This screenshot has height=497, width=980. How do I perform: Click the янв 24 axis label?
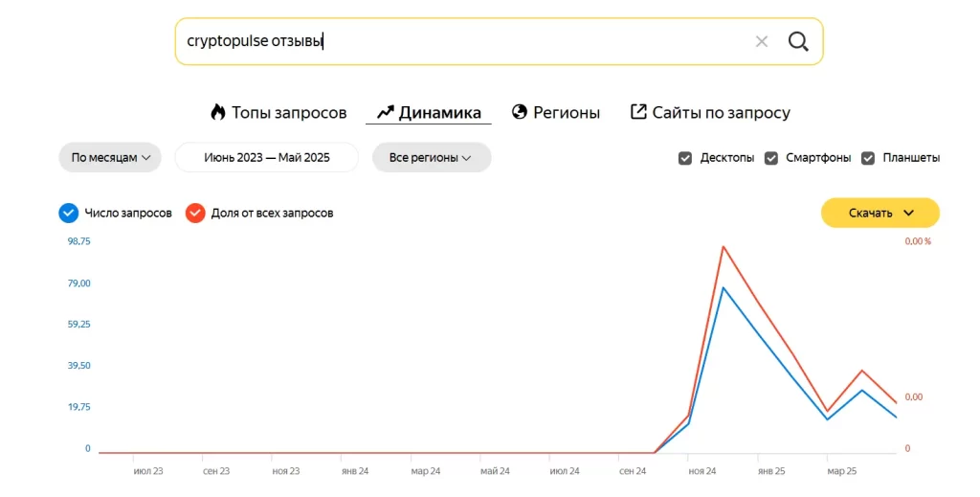coord(355,471)
